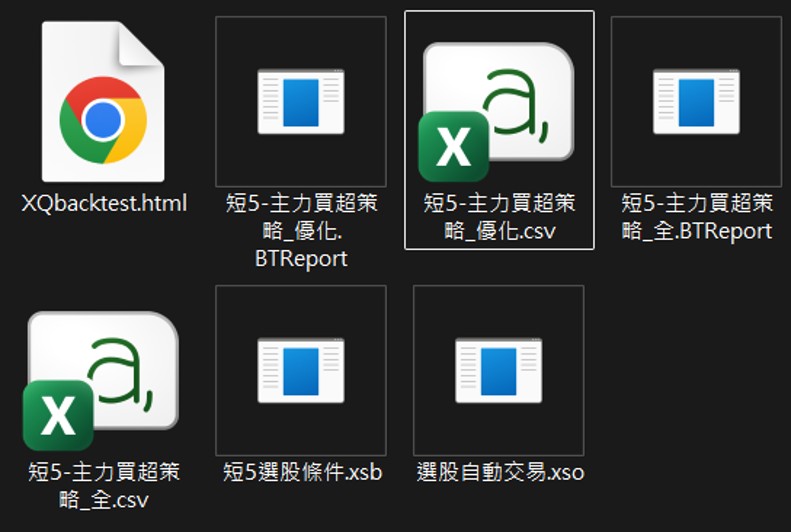Viewport: 791px width, 532px height.
Task: Click the 短5選股條件.xsb filename label
Action: [302, 472]
